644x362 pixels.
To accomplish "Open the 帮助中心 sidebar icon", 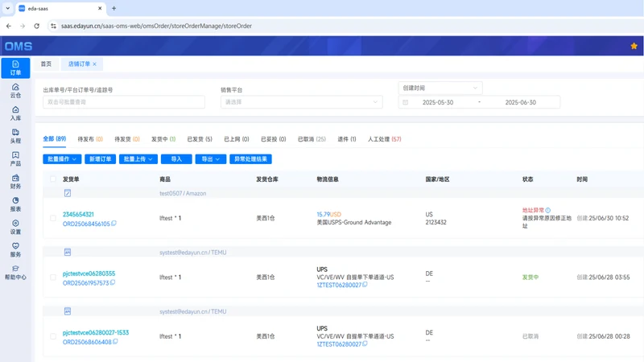I will pyautogui.click(x=15, y=273).
